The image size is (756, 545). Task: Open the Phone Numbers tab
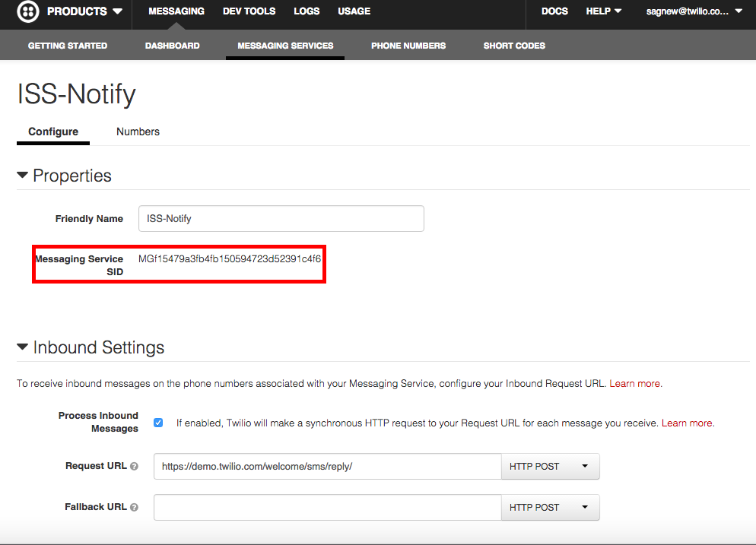[x=408, y=46]
